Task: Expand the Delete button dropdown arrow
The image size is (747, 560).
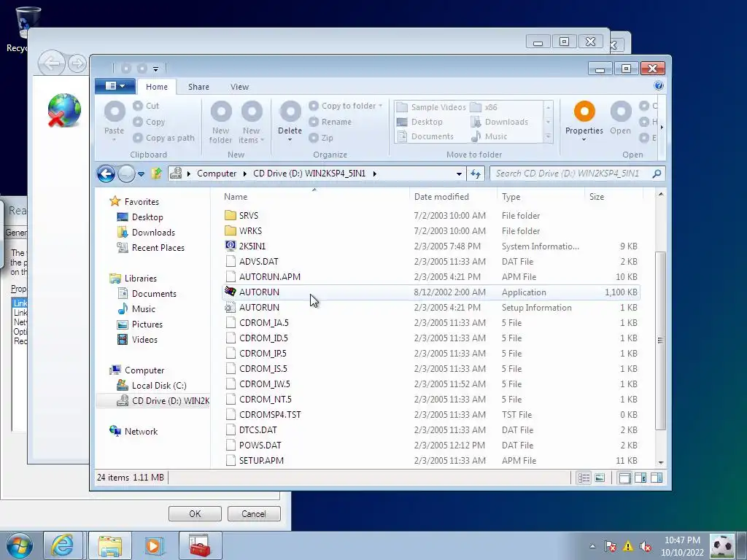Action: tap(290, 140)
